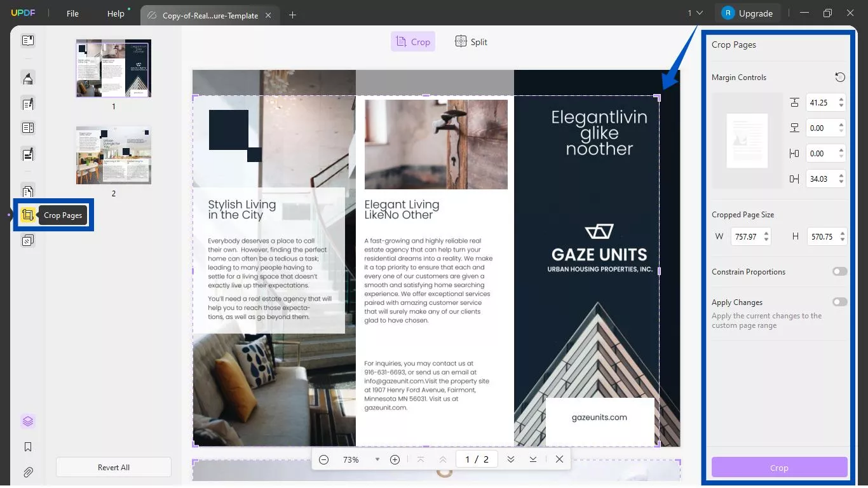Select the Comment highlighter tool icon
Viewport: 868px width, 488px height.
click(x=28, y=78)
